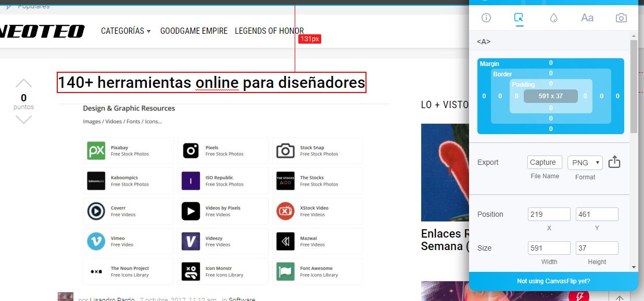This screenshot has height=301, width=644.
Task: Click the File Name field containing 'Capture'
Action: tap(545, 163)
